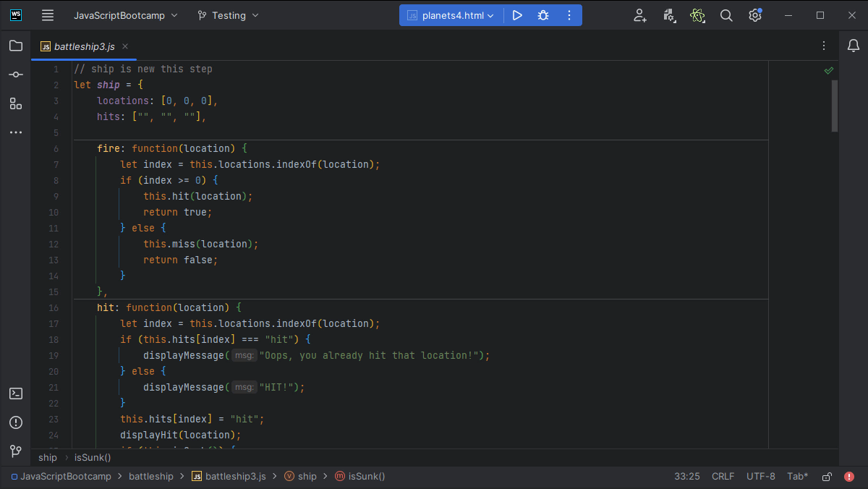Open the main hamburger menu
The height and width of the screenshot is (489, 868).
(48, 15)
